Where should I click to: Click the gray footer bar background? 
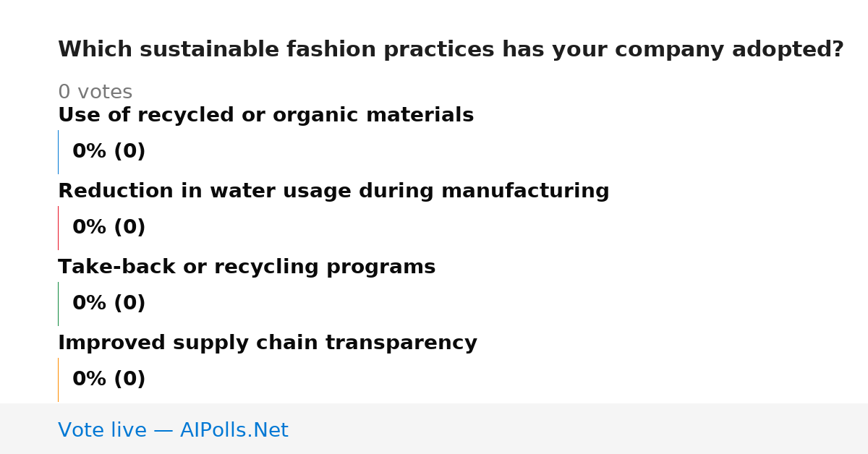tap(579, 429)
